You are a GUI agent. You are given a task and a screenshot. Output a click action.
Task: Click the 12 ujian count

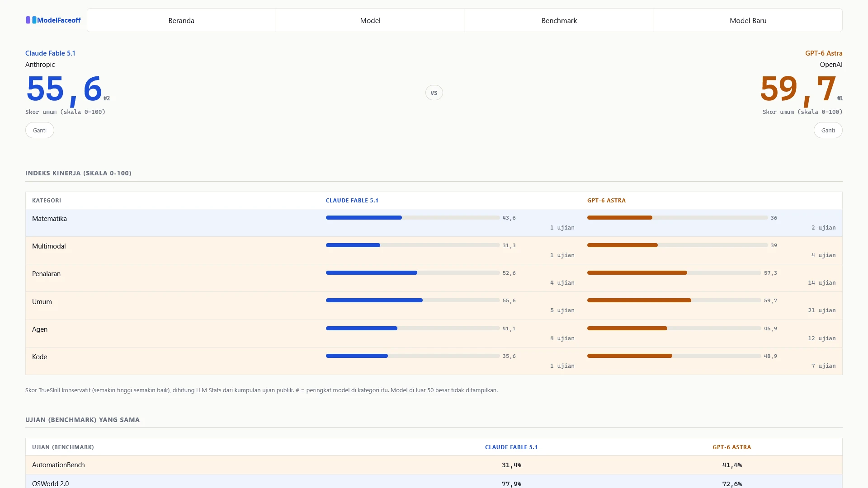[x=822, y=338]
